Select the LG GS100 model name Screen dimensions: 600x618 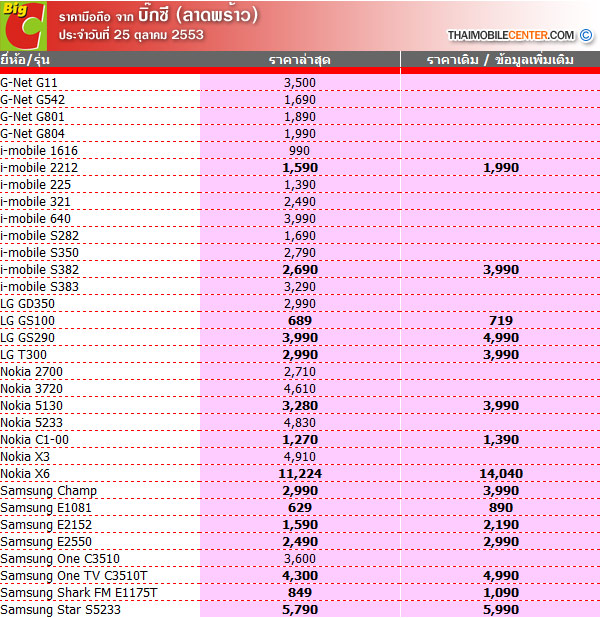pyautogui.click(x=28, y=320)
